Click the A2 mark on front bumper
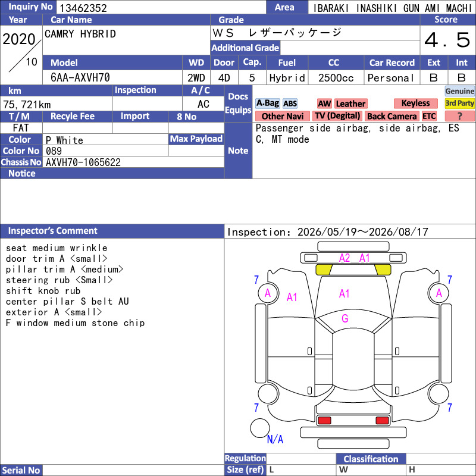Screen dimensions: 476x476 345,258
